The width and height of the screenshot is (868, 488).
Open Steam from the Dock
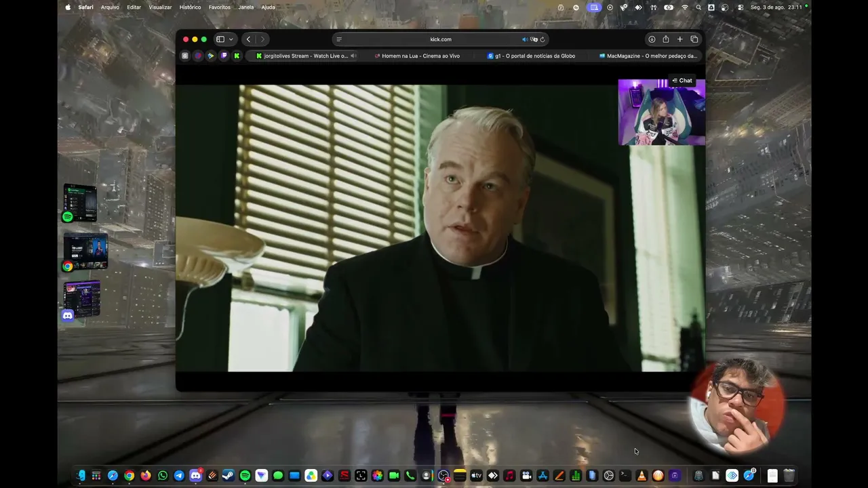coord(229,476)
